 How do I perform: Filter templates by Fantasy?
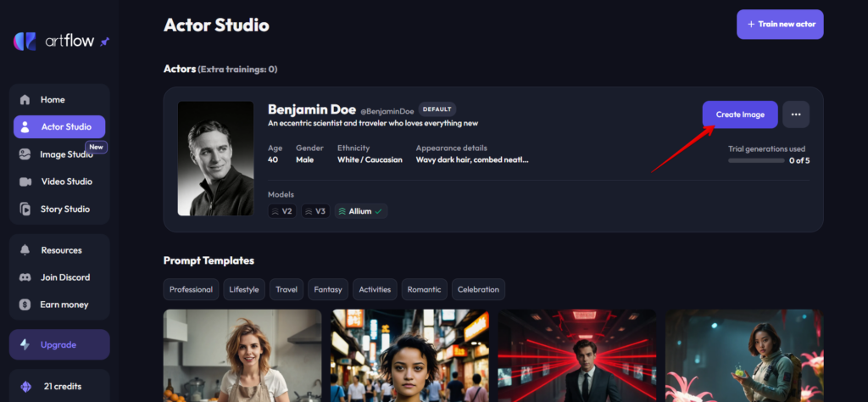point(328,289)
